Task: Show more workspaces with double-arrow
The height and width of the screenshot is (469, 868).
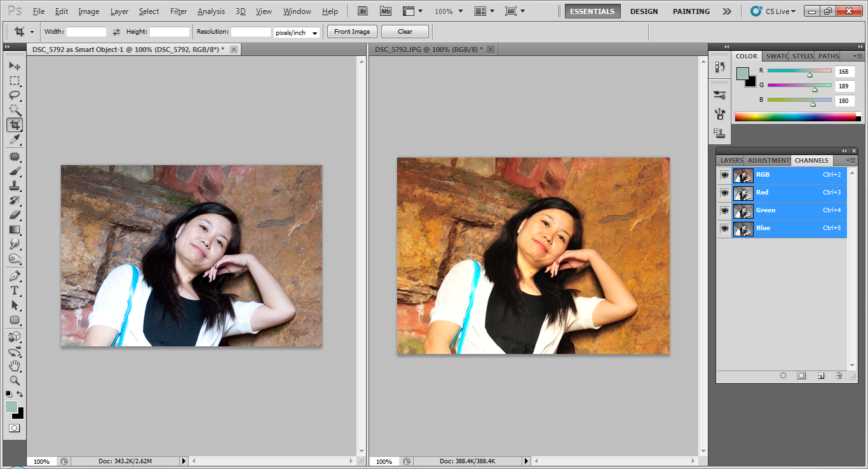Action: pos(727,11)
